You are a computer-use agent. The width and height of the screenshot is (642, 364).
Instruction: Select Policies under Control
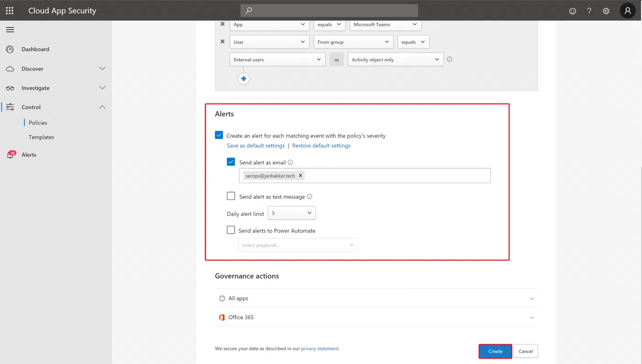[38, 123]
